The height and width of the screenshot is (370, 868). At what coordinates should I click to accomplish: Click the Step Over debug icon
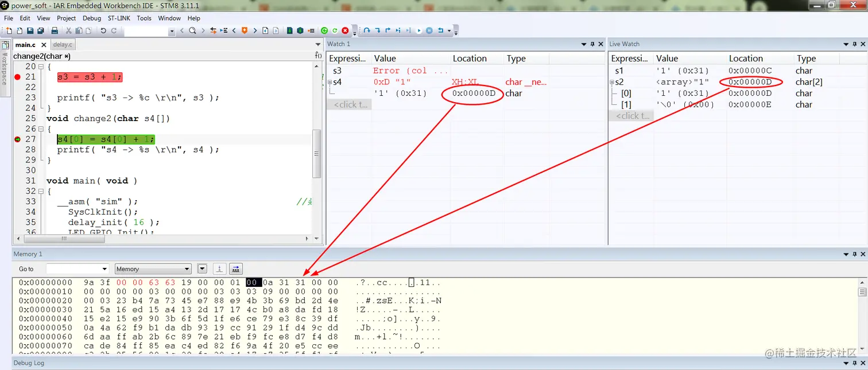(x=367, y=30)
